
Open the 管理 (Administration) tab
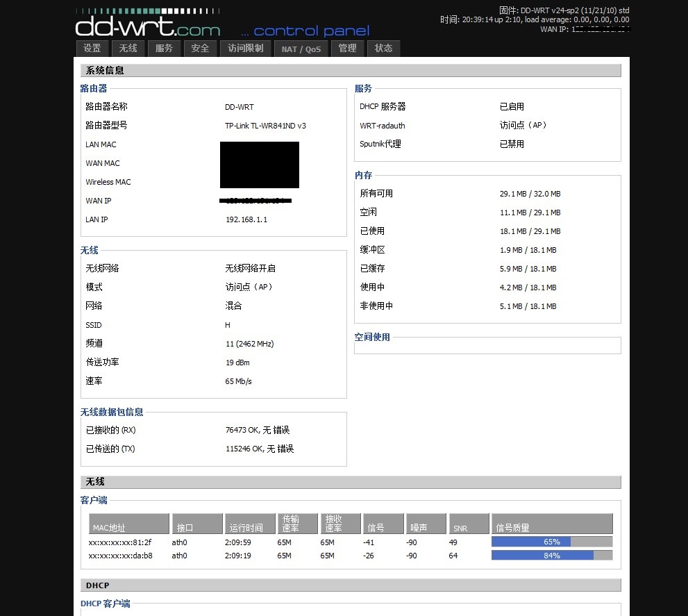click(347, 48)
